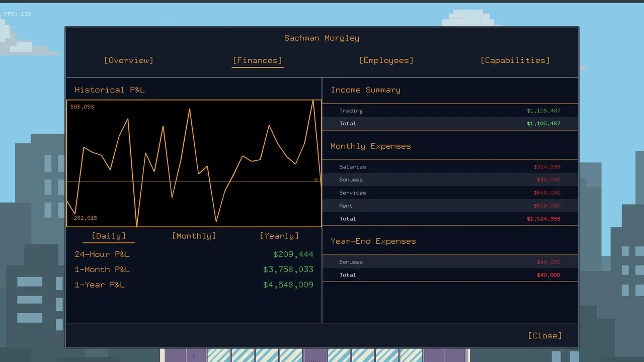This screenshot has height=362, width=644.
Task: Click the Monthly Expenses total row
Action: coord(450,219)
